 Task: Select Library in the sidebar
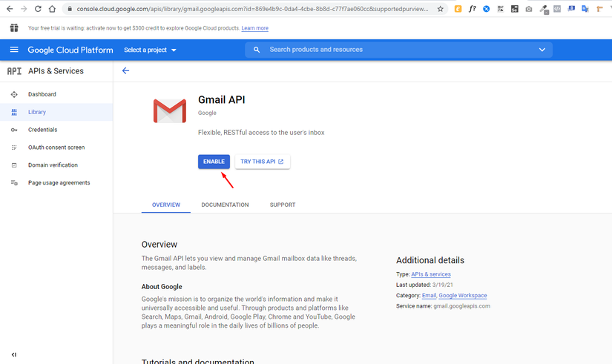(x=56, y=112)
